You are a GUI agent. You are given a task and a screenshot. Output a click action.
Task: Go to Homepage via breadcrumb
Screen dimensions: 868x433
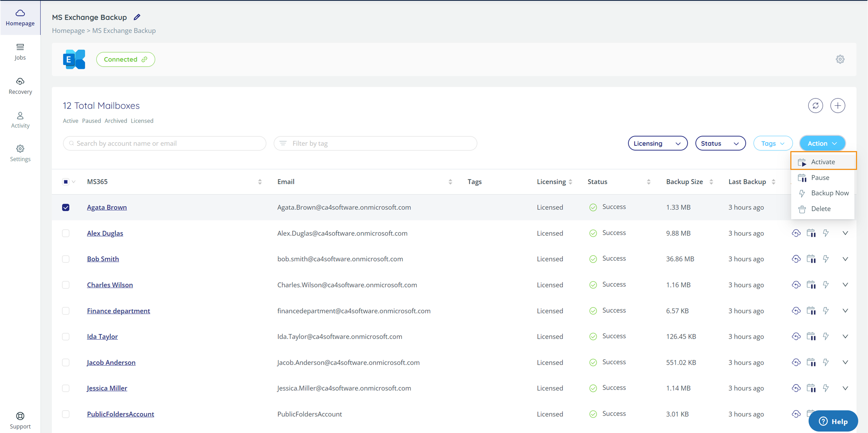click(68, 30)
